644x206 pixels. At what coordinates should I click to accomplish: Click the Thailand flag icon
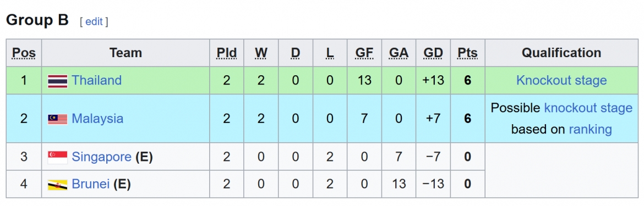pos(57,81)
